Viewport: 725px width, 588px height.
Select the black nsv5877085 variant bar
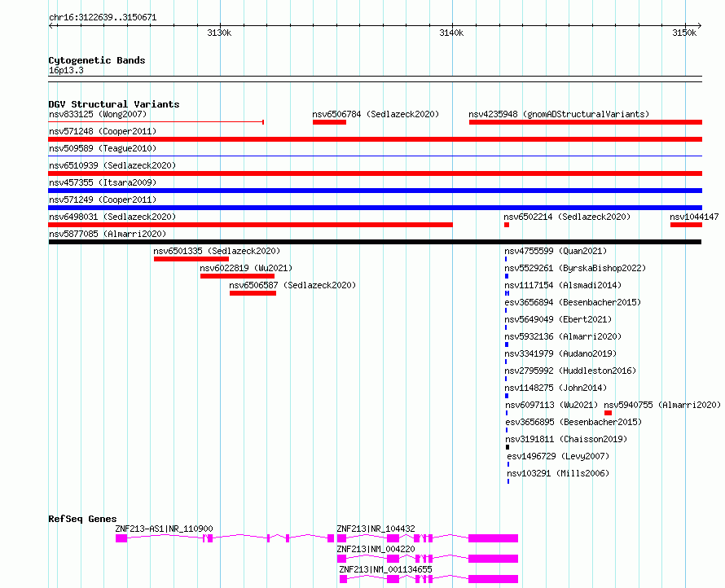coord(375,242)
